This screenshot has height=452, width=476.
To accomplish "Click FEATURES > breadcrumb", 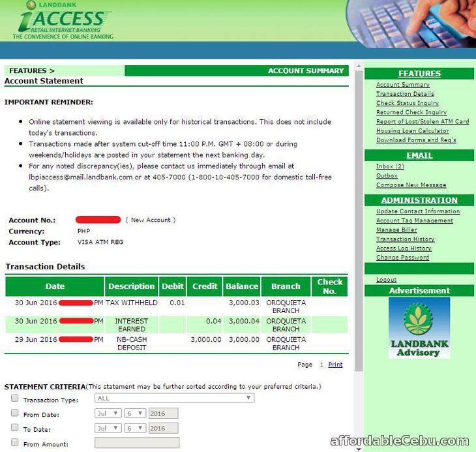I will [x=31, y=70].
